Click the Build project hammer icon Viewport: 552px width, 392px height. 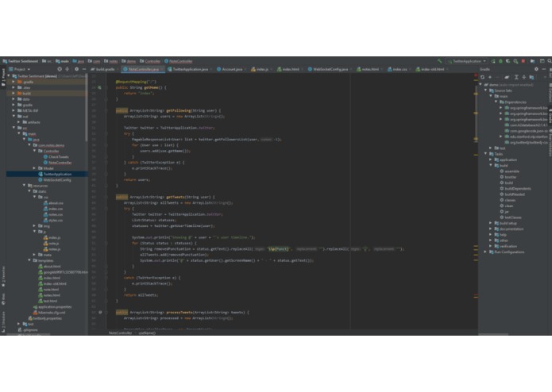[439, 61]
